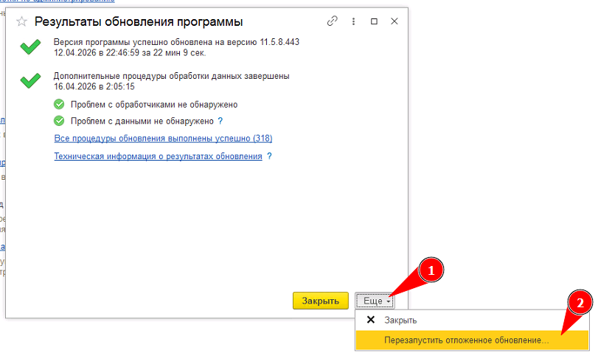Click green circle check for data problems
The width and height of the screenshot is (598, 364).
tap(60, 121)
